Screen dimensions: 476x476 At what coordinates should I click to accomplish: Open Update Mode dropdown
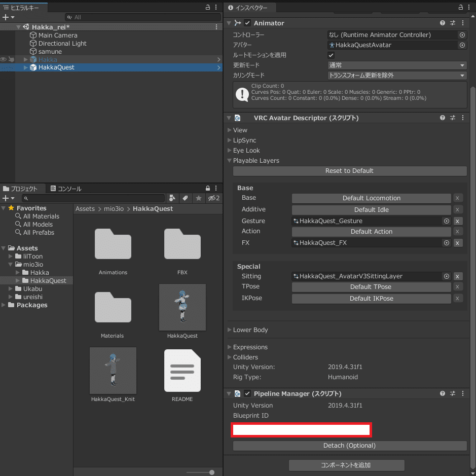pos(397,65)
